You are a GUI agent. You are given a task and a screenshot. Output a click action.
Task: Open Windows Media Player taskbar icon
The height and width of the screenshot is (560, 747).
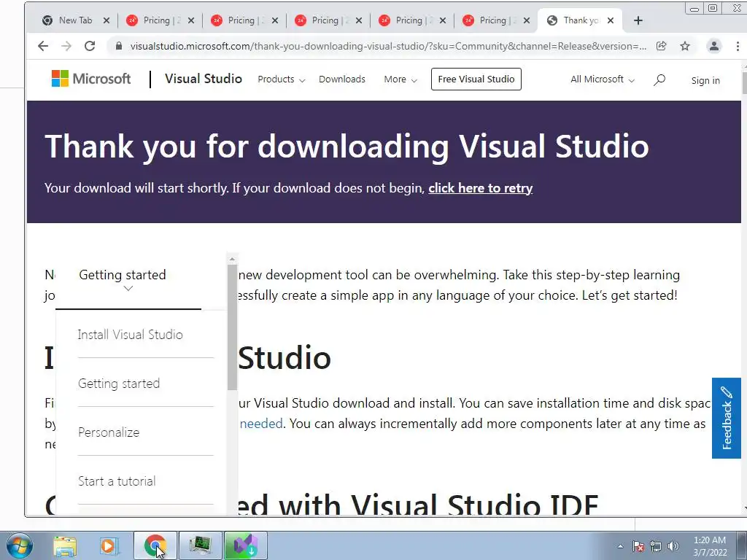(x=109, y=545)
